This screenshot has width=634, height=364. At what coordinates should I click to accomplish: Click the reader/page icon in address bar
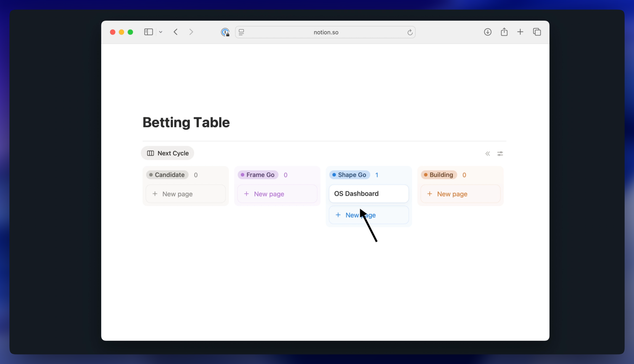[x=242, y=32]
